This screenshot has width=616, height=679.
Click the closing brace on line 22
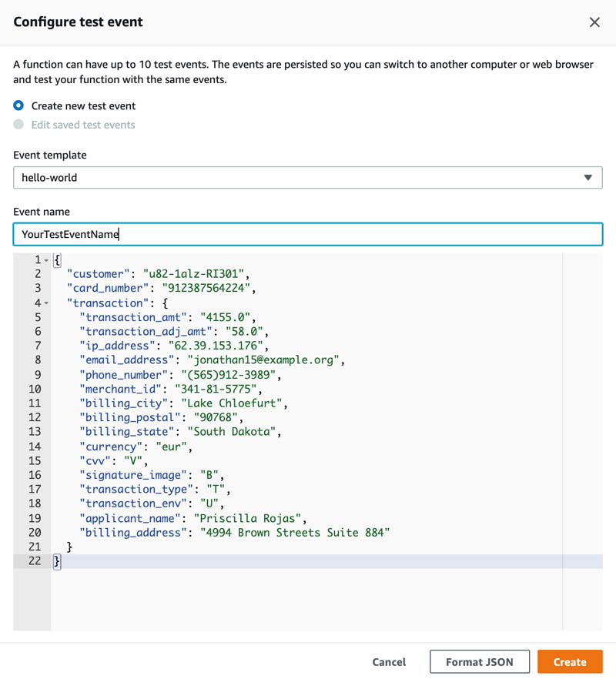tap(57, 562)
